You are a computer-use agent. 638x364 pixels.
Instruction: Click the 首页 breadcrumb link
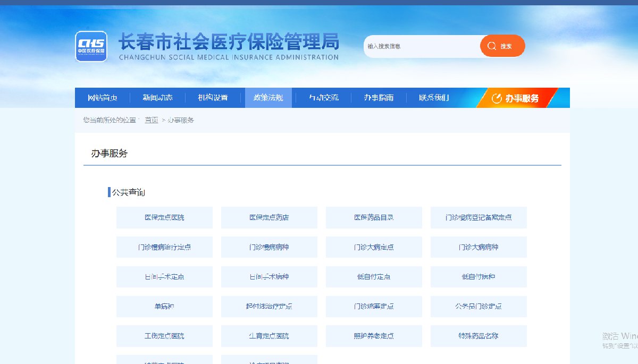pyautogui.click(x=152, y=120)
